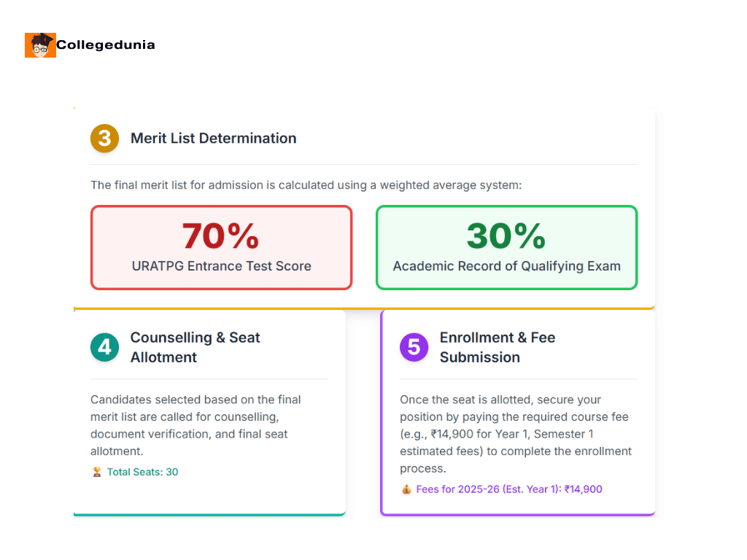The image size is (747, 560).
Task: Click the money bag icon beside Fees
Action: pos(406,489)
